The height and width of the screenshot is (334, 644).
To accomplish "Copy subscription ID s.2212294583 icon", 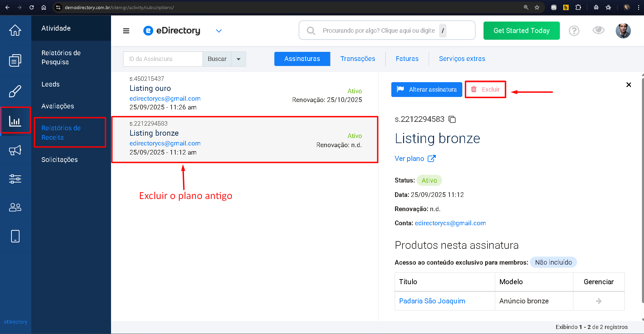I will point(452,120).
